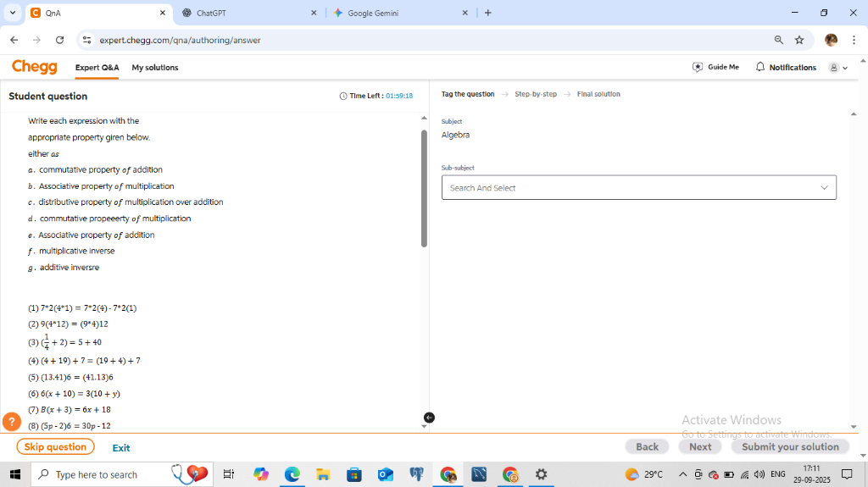Screen dimensions: 868x487
Task: Open the Guide Me helper
Action: point(715,67)
